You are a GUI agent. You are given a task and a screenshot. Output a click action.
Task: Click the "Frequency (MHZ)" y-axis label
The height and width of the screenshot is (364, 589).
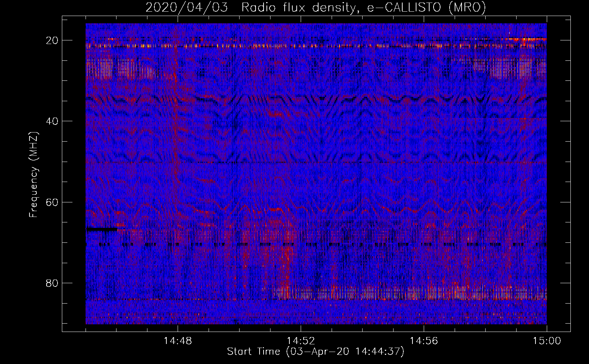33,175
